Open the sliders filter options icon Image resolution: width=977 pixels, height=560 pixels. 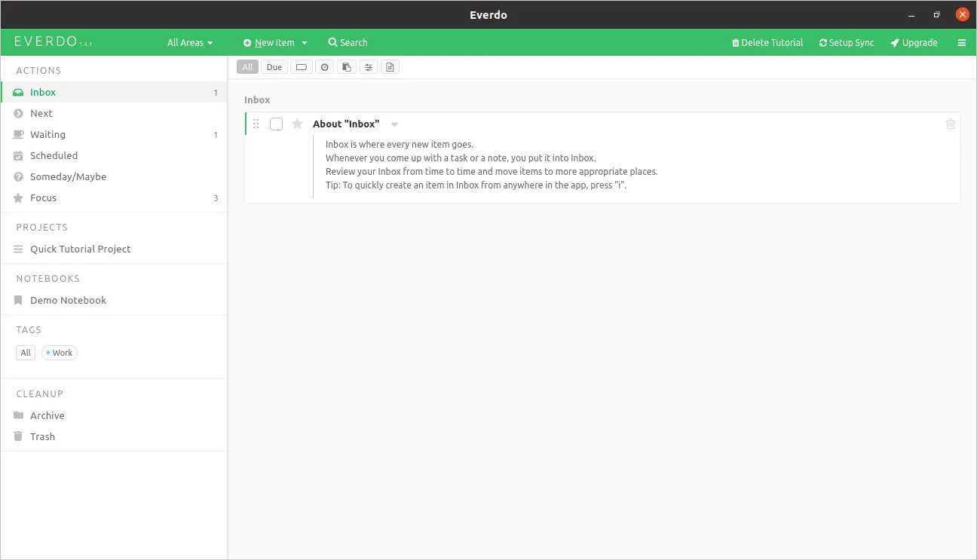[368, 67]
